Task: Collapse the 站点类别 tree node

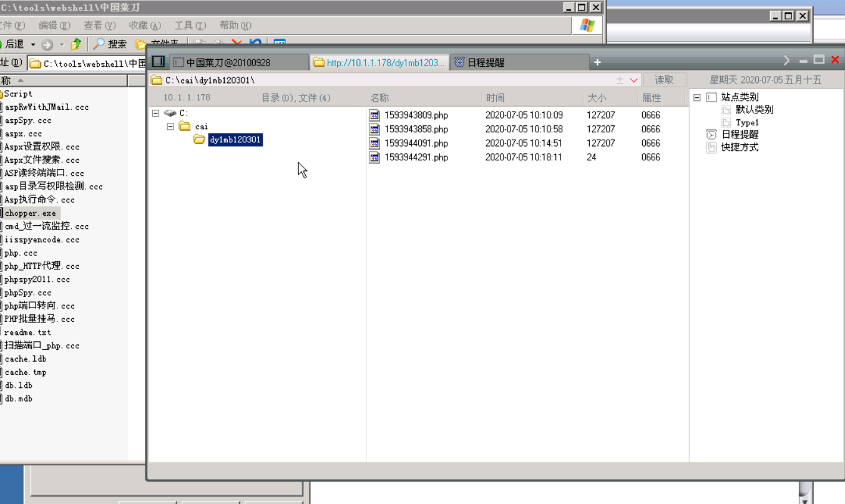Action: [697, 97]
